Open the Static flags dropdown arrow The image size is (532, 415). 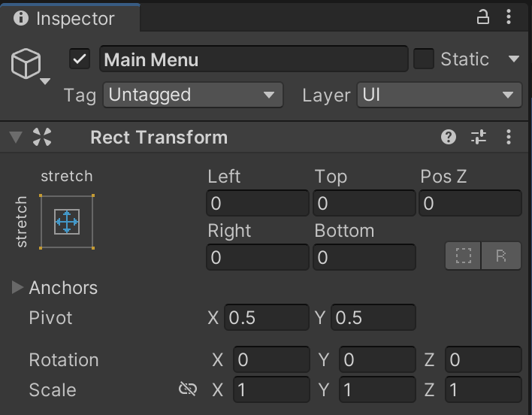[x=514, y=59]
